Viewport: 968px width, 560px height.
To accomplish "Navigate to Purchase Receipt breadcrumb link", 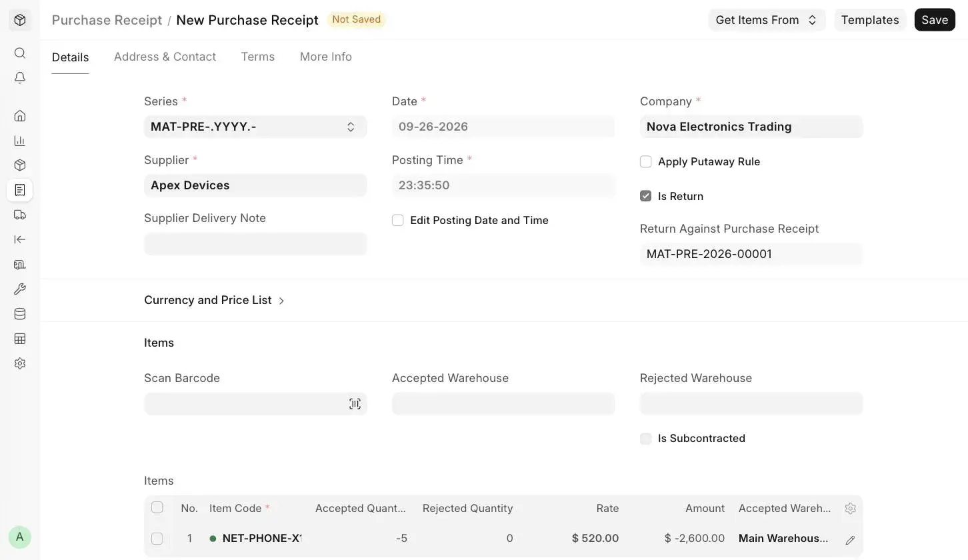I will coord(107,20).
